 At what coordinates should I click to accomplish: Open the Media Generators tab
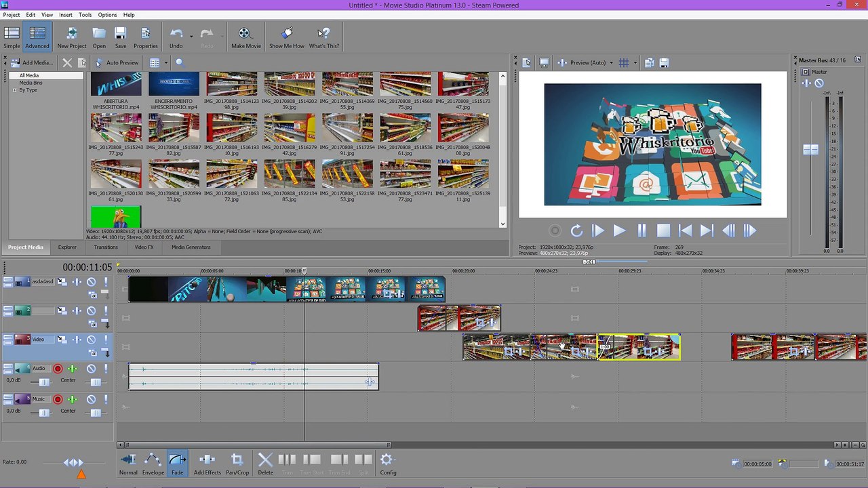point(191,247)
